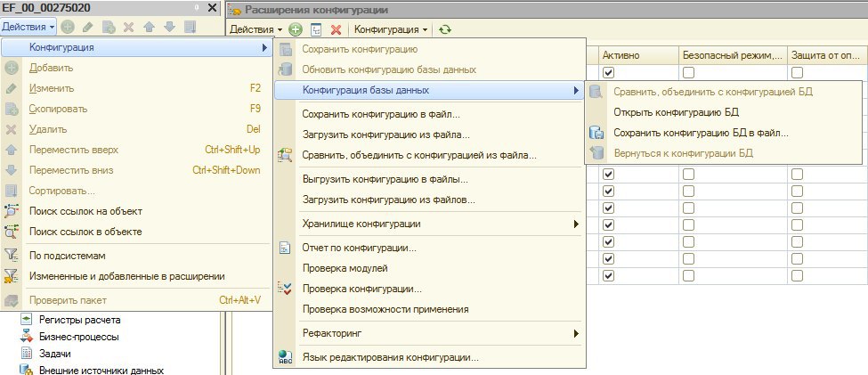The width and height of the screenshot is (868, 375).
Task: Choose Изменить menu entry
Action: click(137, 88)
